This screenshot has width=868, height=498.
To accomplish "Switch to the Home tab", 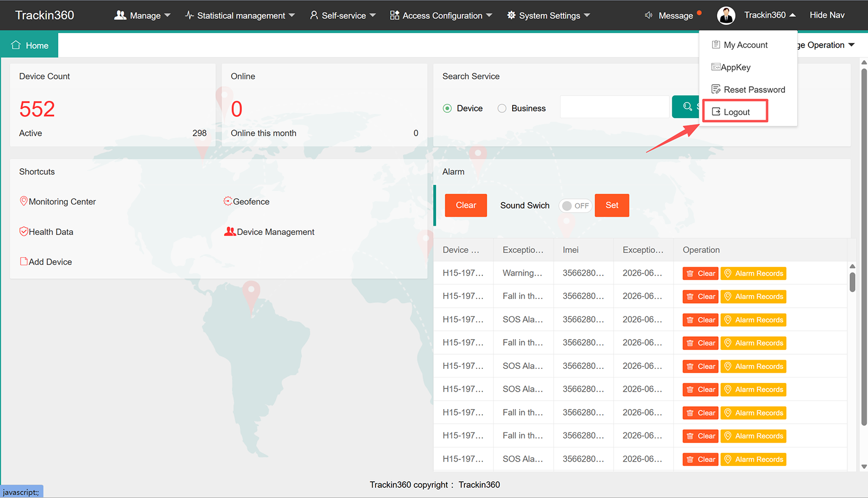I will point(29,46).
